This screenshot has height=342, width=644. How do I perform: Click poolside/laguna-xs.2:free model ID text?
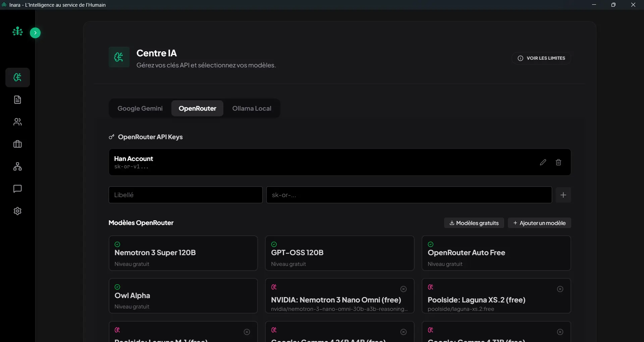click(461, 309)
